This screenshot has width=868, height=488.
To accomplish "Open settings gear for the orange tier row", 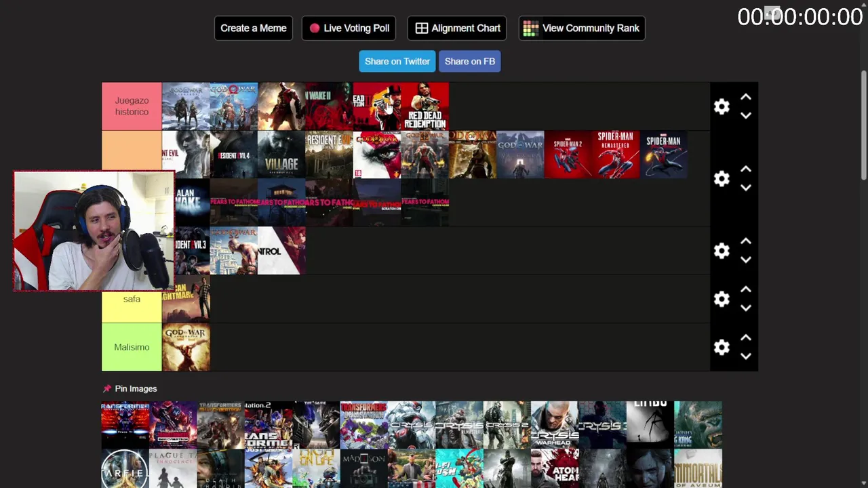I will [722, 178].
